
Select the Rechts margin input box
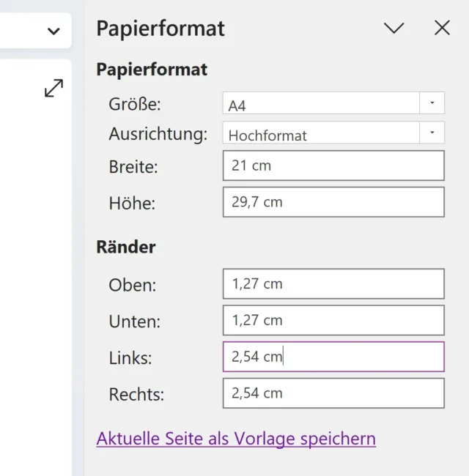[x=333, y=393]
